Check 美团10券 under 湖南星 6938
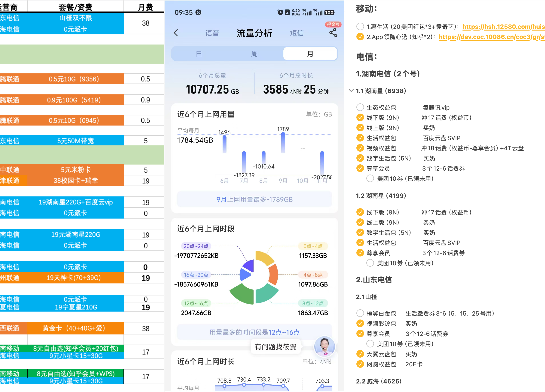The height and width of the screenshot is (392, 545). point(370,179)
